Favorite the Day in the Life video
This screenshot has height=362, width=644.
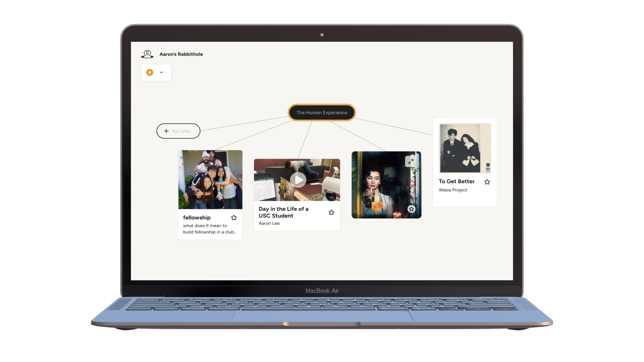pyautogui.click(x=331, y=213)
